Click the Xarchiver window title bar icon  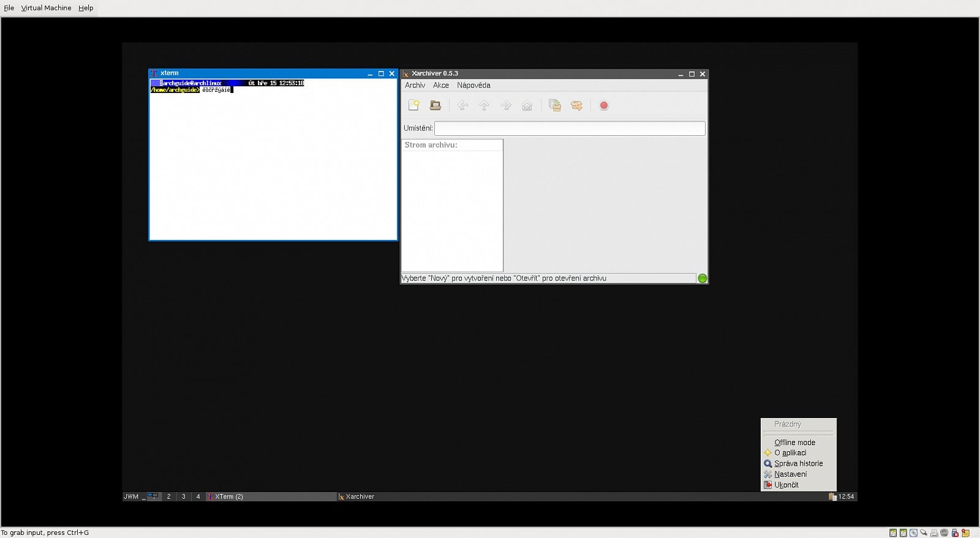tap(405, 74)
